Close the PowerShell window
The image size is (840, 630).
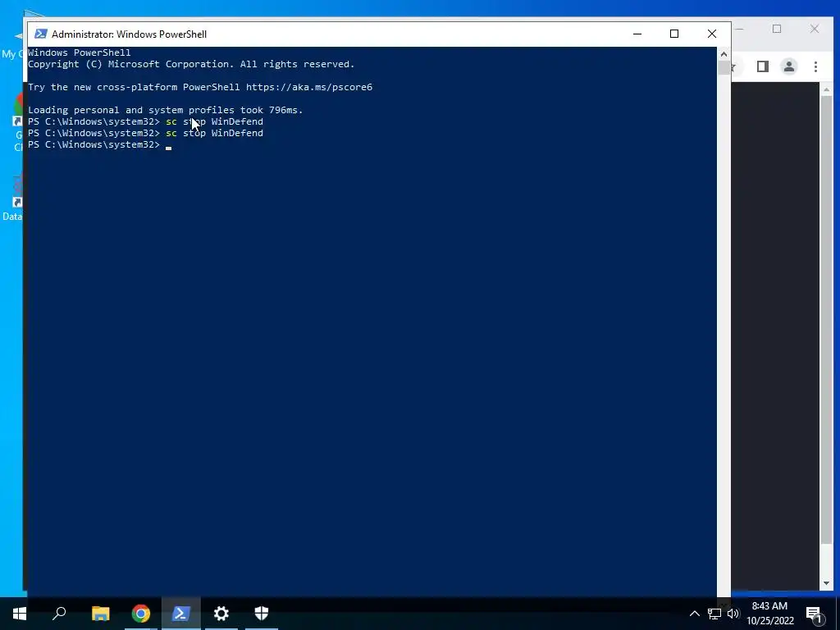(x=712, y=34)
